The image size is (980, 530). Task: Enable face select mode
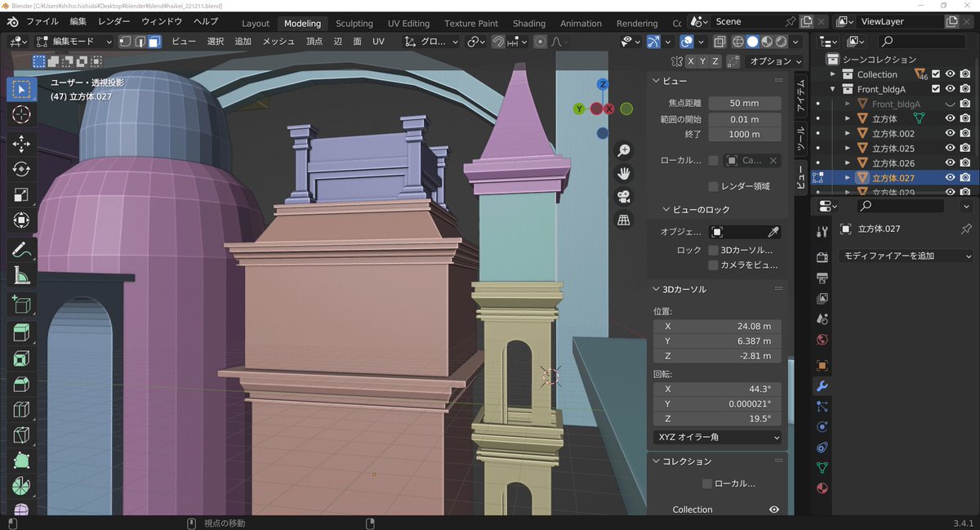click(x=154, y=42)
